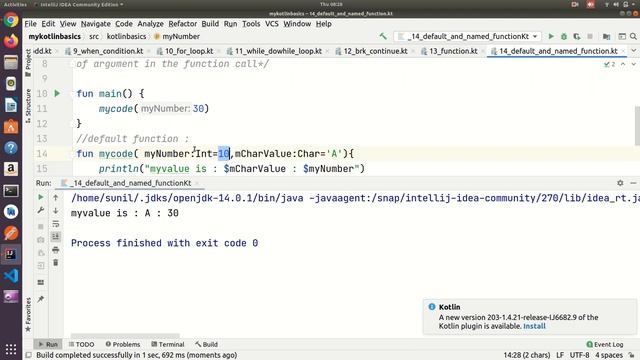Viewport: 640px width, 360px height.
Task: Close the 14_default_and_named_function.kt tab
Action: (623, 51)
